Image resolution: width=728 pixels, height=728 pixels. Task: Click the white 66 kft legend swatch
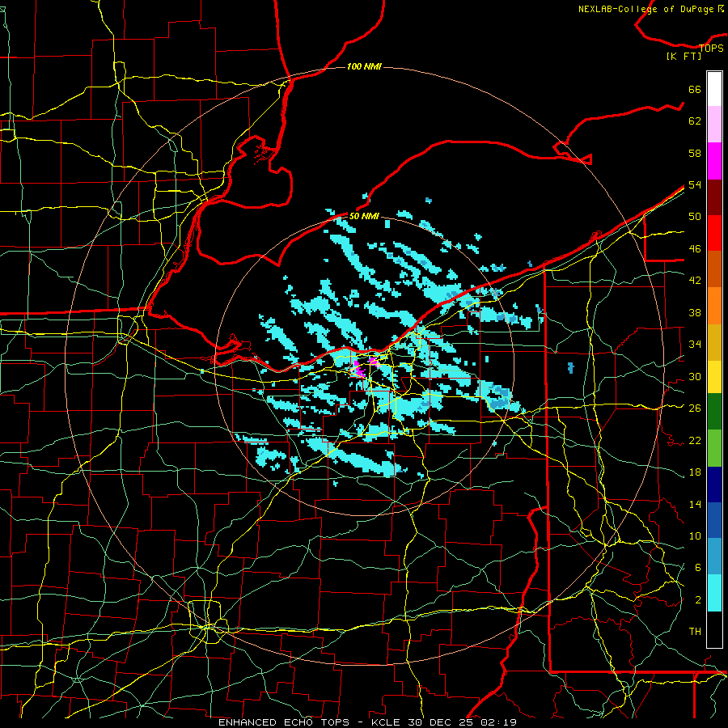pyautogui.click(x=714, y=89)
